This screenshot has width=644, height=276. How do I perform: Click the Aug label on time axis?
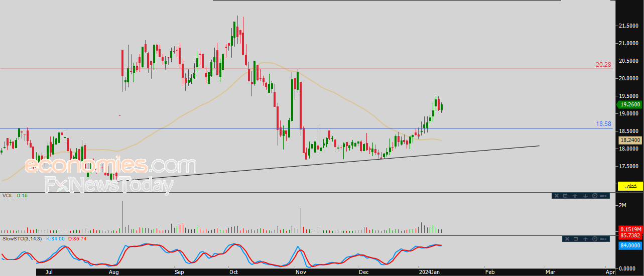[x=114, y=271]
